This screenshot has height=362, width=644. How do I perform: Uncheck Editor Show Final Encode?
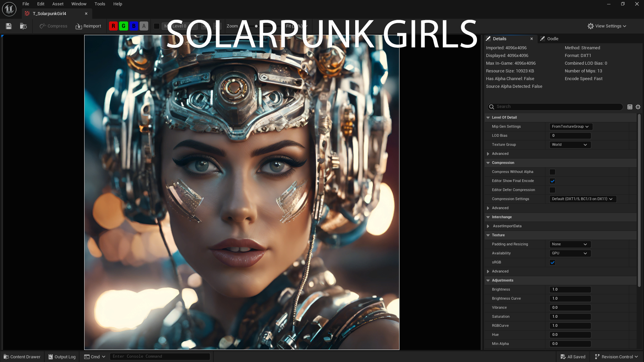(x=552, y=181)
